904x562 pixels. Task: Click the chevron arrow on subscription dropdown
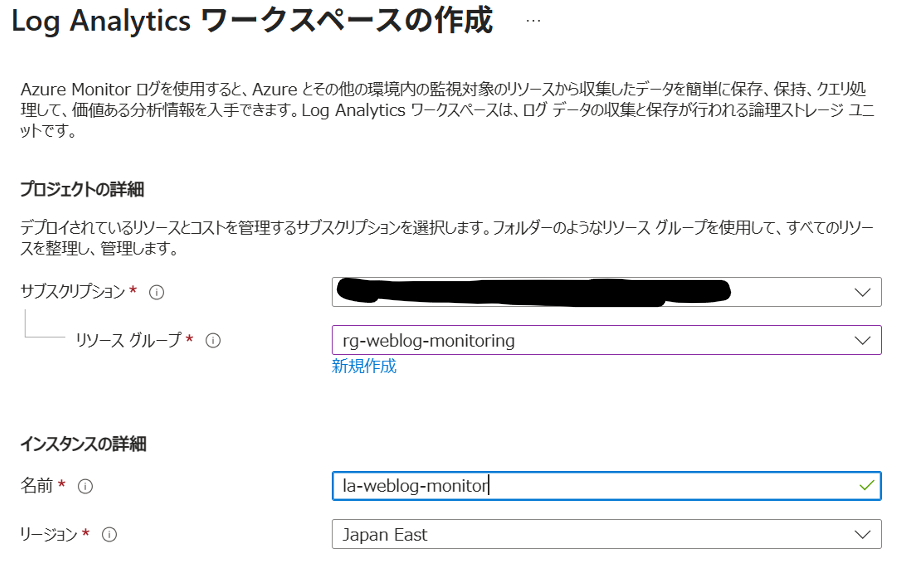(863, 292)
